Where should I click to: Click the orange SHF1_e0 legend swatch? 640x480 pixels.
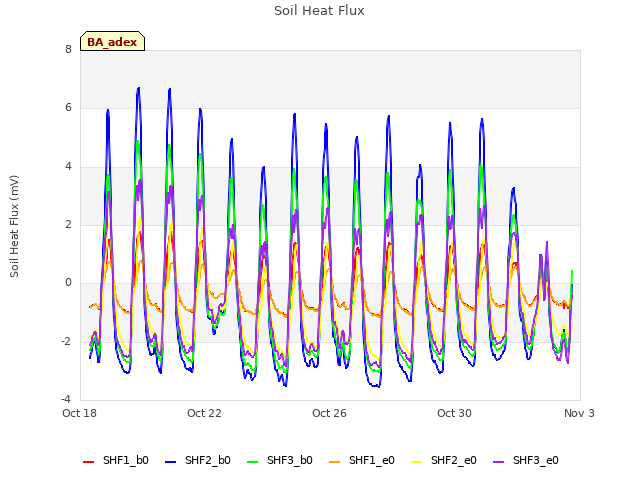tap(334, 462)
